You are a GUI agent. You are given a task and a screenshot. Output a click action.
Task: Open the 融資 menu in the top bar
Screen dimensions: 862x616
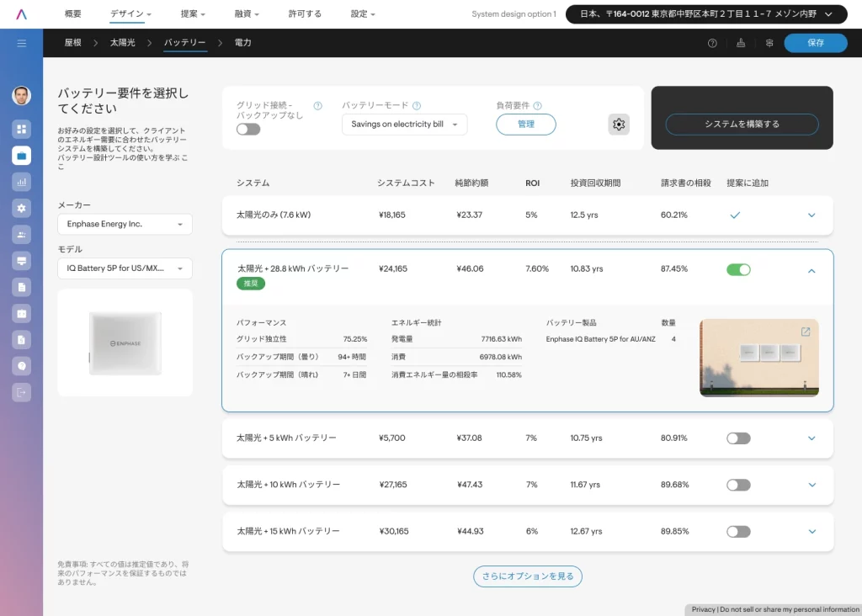(x=245, y=14)
